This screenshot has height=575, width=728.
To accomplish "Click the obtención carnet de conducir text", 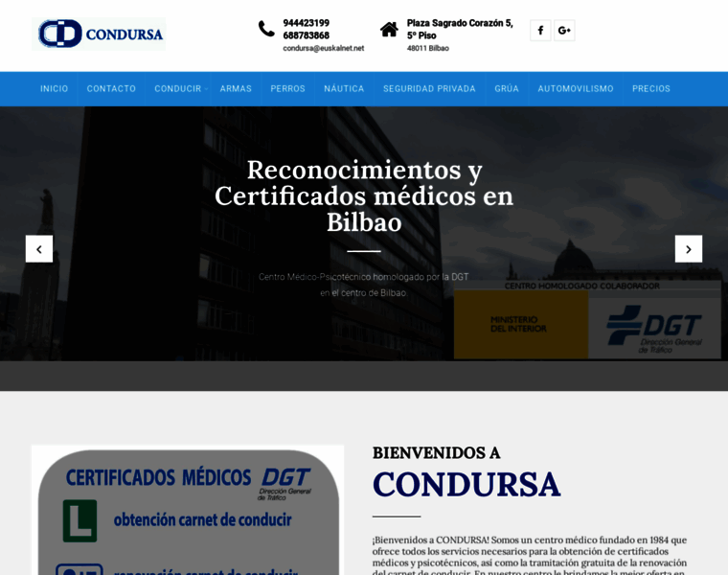I will (202, 519).
